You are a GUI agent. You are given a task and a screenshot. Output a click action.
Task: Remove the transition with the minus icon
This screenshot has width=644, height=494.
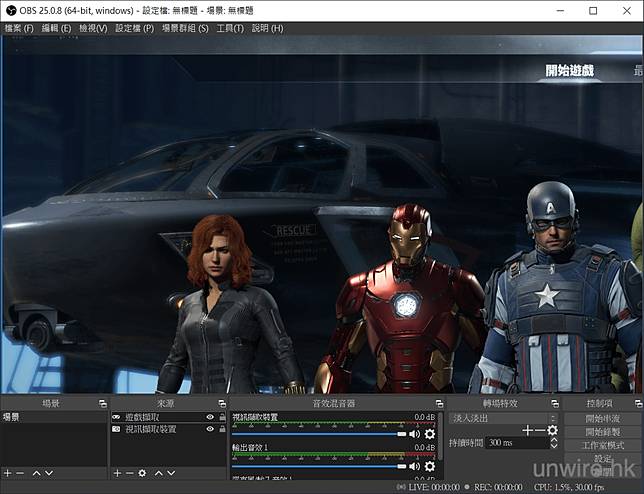(540, 430)
